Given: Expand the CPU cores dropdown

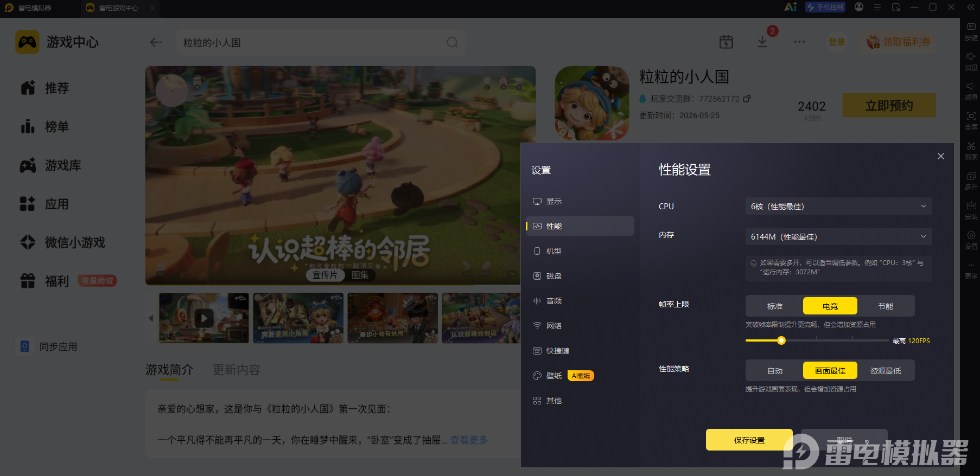Looking at the screenshot, I should [838, 207].
